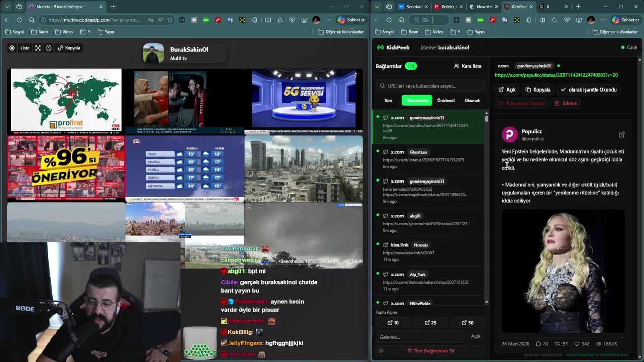Screen dimensions: 644x362
Task: Switch to New York Times tab
Action: coord(482,7)
